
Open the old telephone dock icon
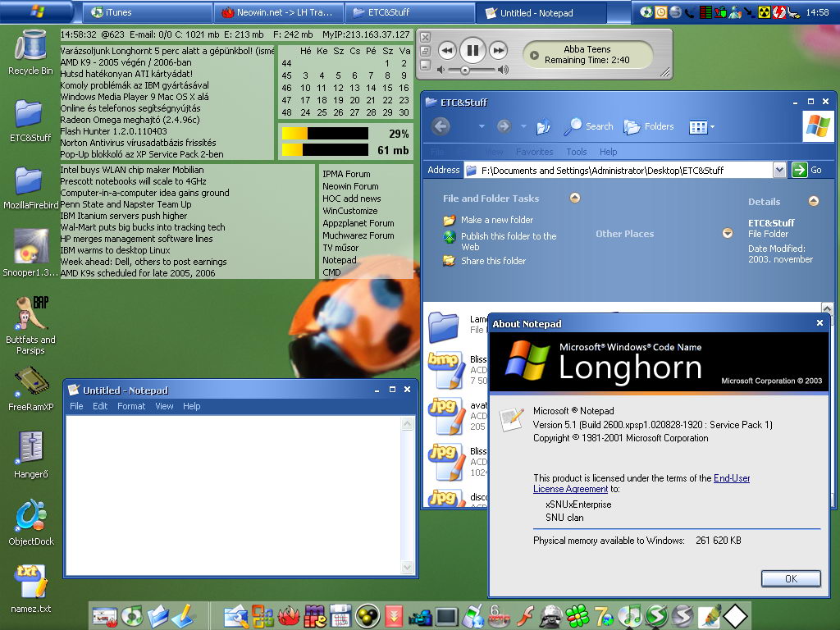(x=551, y=617)
